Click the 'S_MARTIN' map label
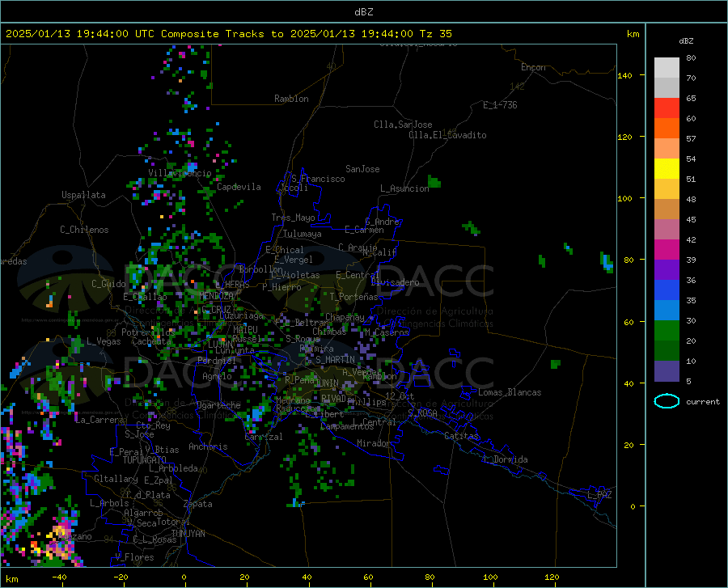The image size is (728, 588). coord(335,360)
